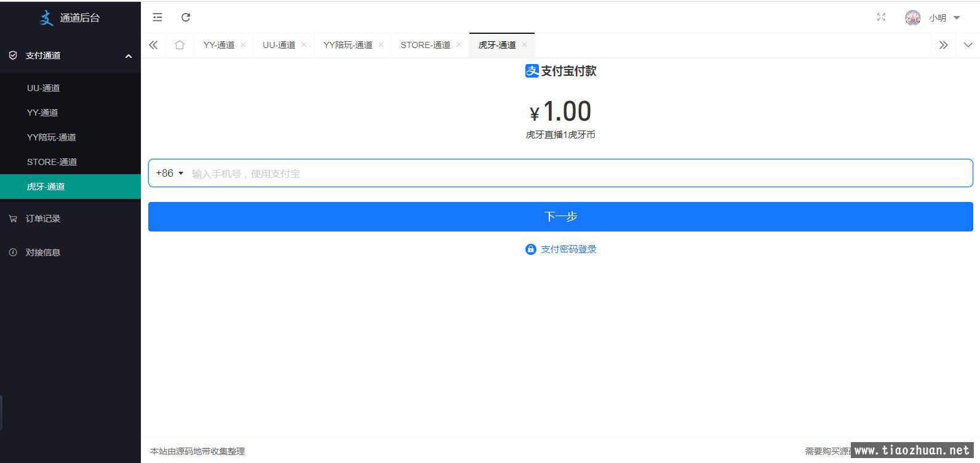Open YY-通道 in the sidebar
The image size is (980, 463).
[70, 113]
